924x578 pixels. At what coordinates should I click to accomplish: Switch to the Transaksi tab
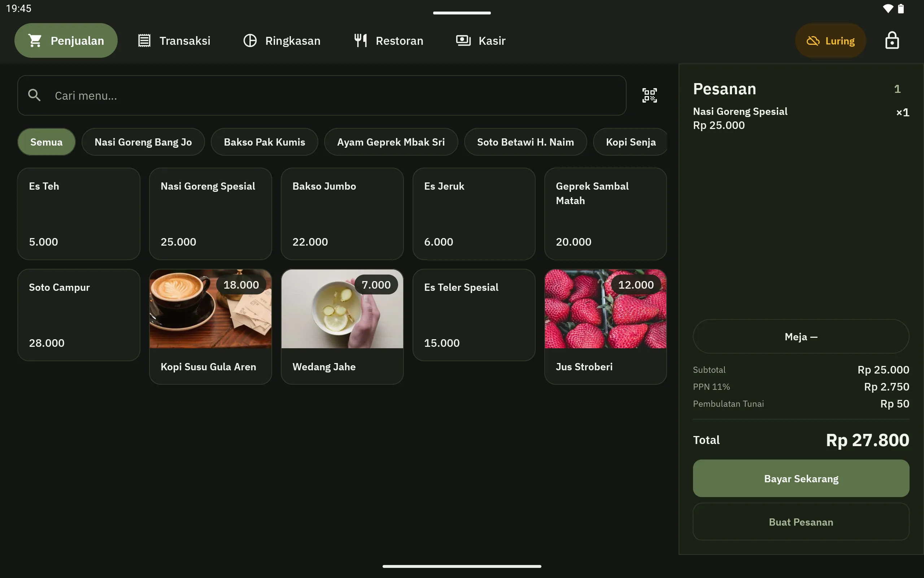174,40
